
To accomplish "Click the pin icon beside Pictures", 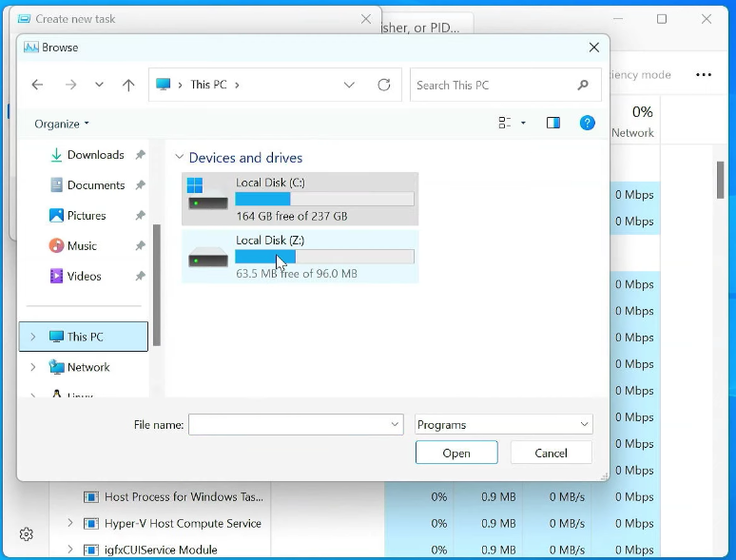I will point(140,216).
